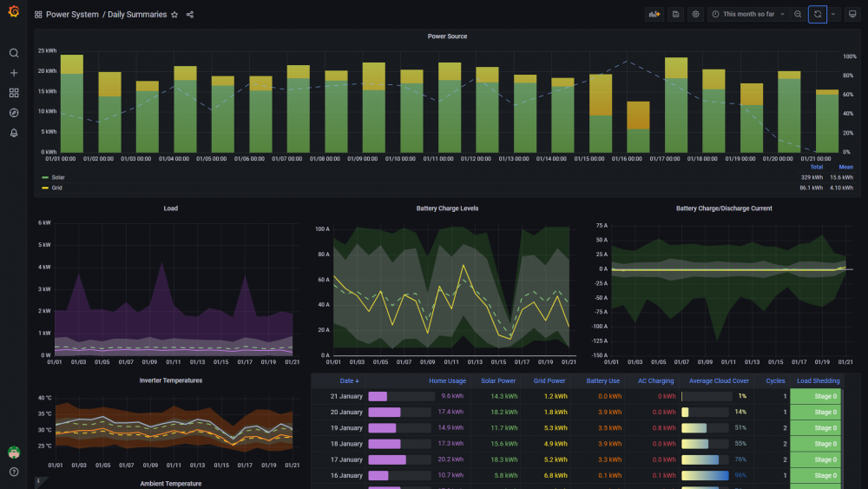Click the Create plus icon in sidebar

tap(14, 73)
